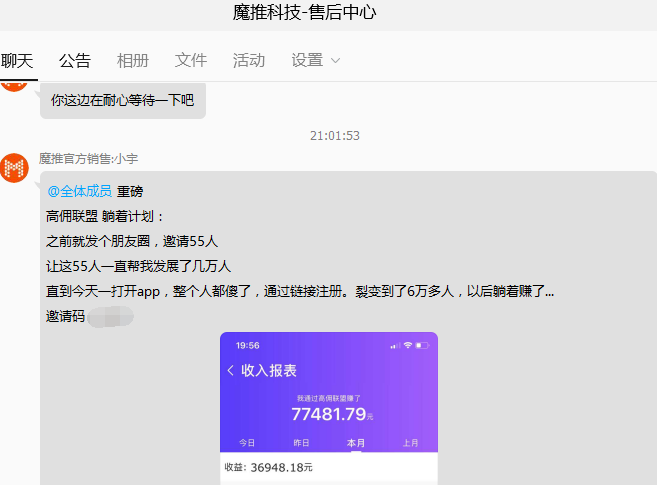Screen dimensions: 657x485
Task: Click the text 高佣联盟 躺着计划：
Action: 104,217
